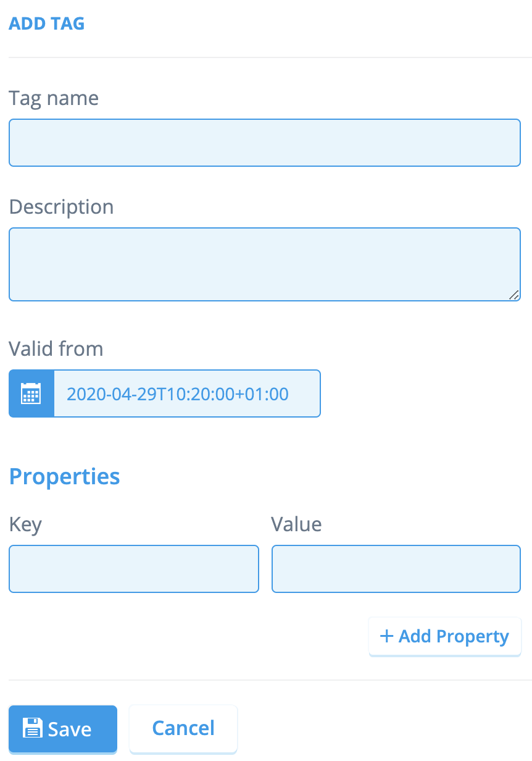Focus the Tag name input field
Image resolution: width=532 pixels, height=761 pixels.
click(x=264, y=143)
